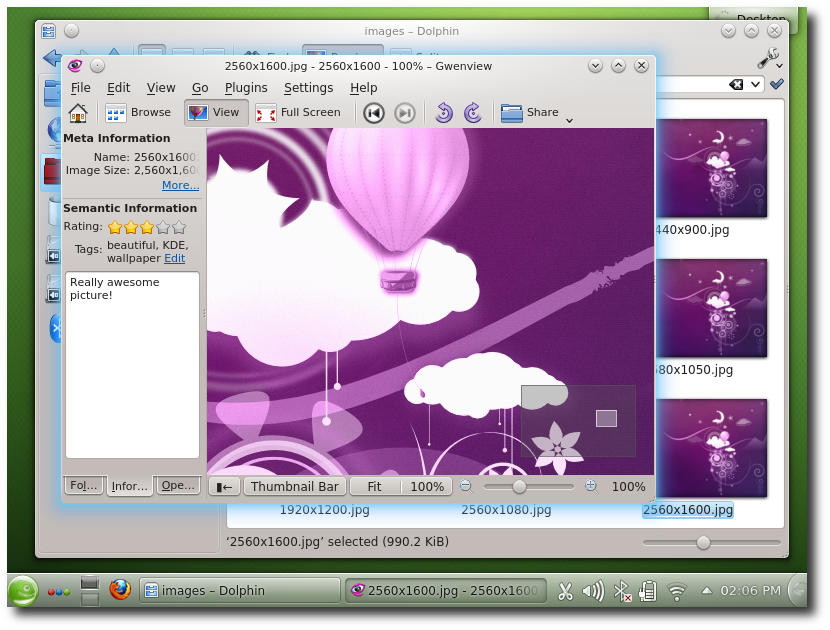This screenshot has height=630, width=830.
Task: Expand the toolbar overflow arrow next to Share
Action: (569, 120)
